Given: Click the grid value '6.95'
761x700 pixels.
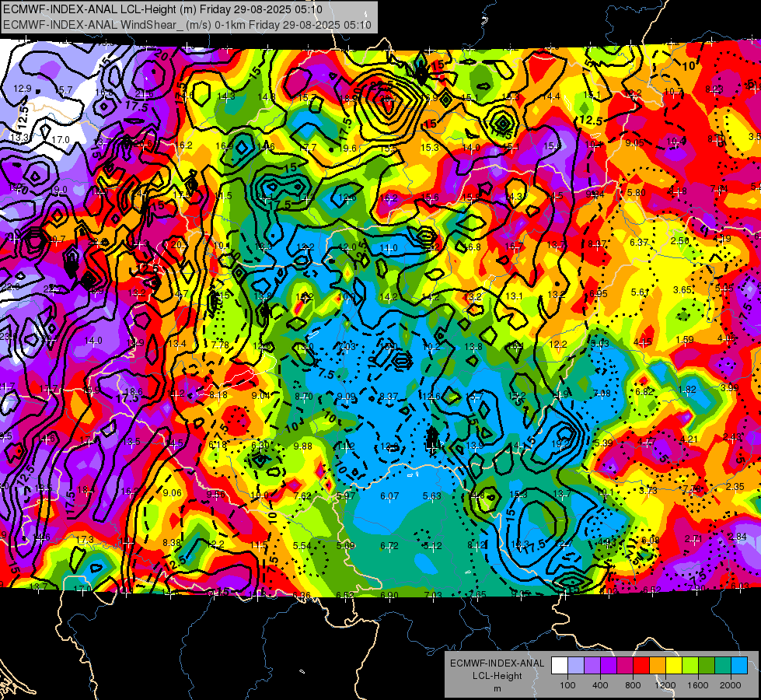Looking at the screenshot, I should 599,294.
